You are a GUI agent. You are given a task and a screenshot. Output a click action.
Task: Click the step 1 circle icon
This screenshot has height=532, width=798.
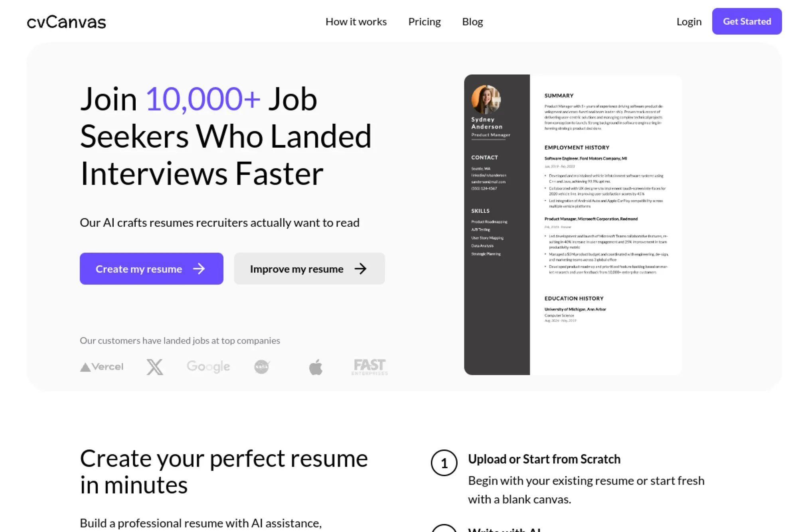pos(444,463)
